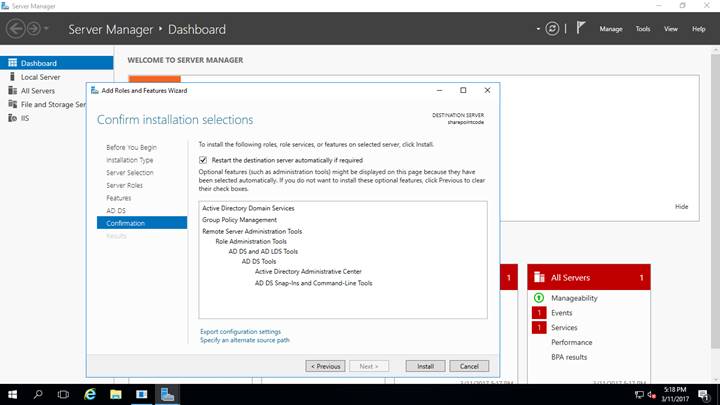Select Active Directory Administrative Center entry
The image size is (720, 405).
click(308, 271)
